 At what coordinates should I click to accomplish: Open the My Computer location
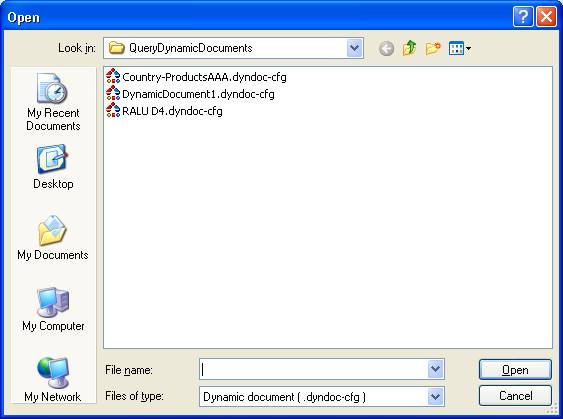(x=53, y=309)
